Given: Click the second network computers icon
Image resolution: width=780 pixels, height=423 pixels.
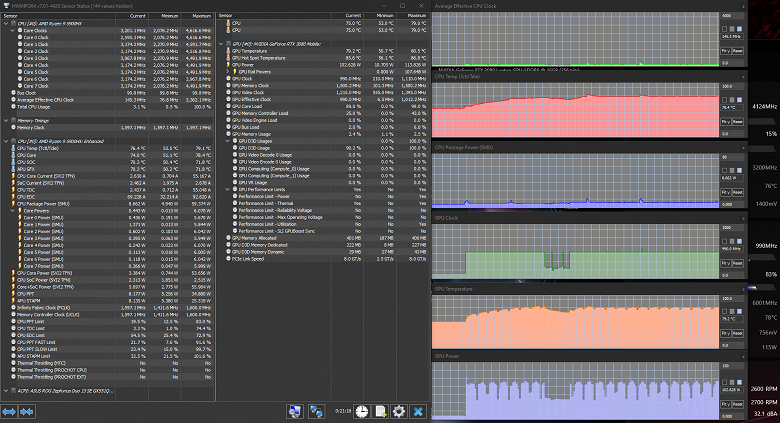Looking at the screenshot, I should (316, 411).
